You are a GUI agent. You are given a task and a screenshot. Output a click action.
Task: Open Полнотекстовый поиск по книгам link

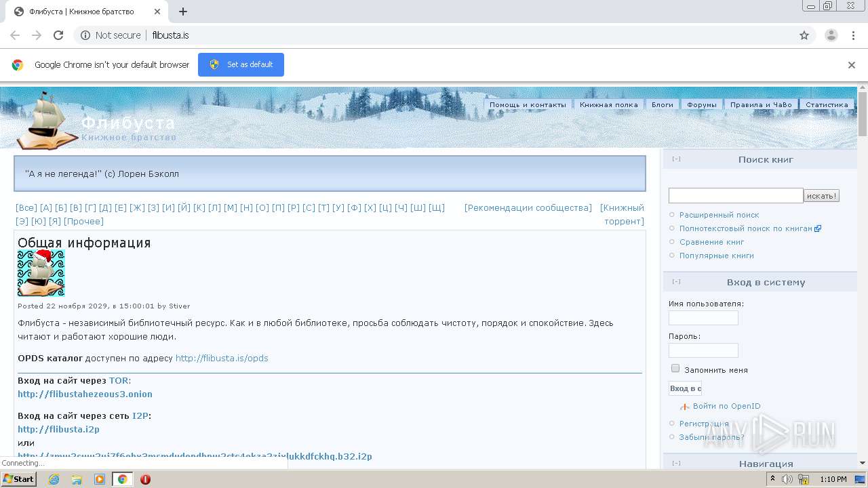(x=746, y=228)
